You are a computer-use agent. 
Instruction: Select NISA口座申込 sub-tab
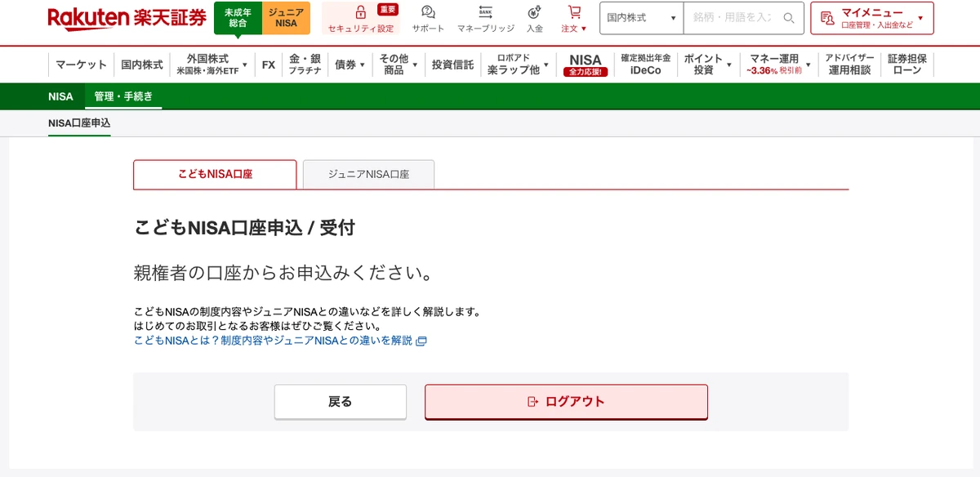tap(79, 123)
